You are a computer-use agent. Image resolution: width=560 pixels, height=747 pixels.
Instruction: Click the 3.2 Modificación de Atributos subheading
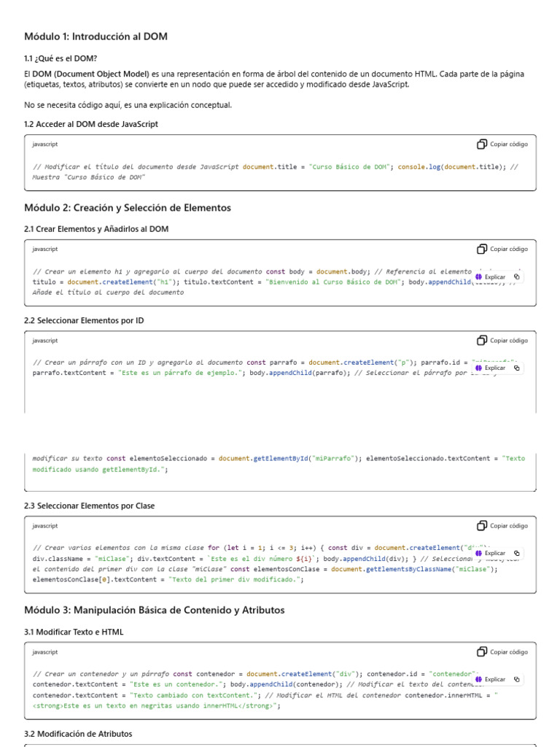[78, 734]
